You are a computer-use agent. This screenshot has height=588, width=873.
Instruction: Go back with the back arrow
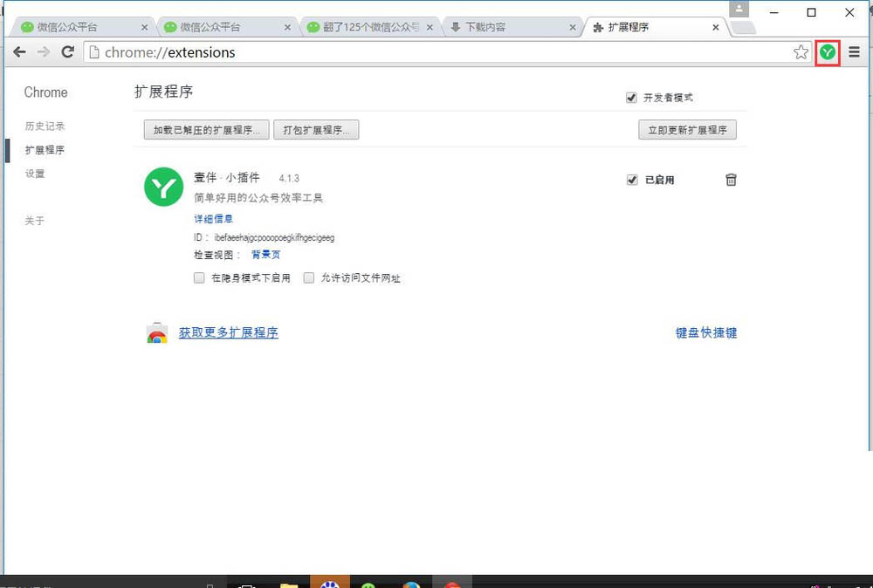[x=19, y=52]
